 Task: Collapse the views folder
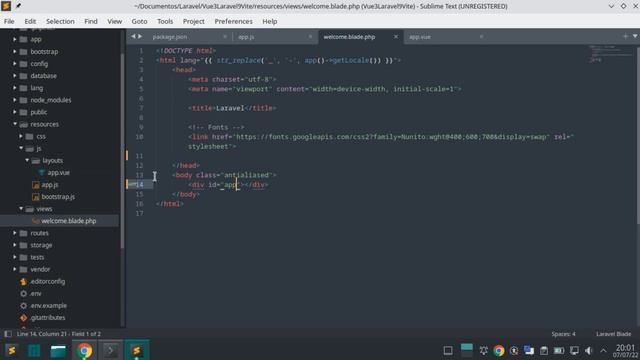point(21,209)
